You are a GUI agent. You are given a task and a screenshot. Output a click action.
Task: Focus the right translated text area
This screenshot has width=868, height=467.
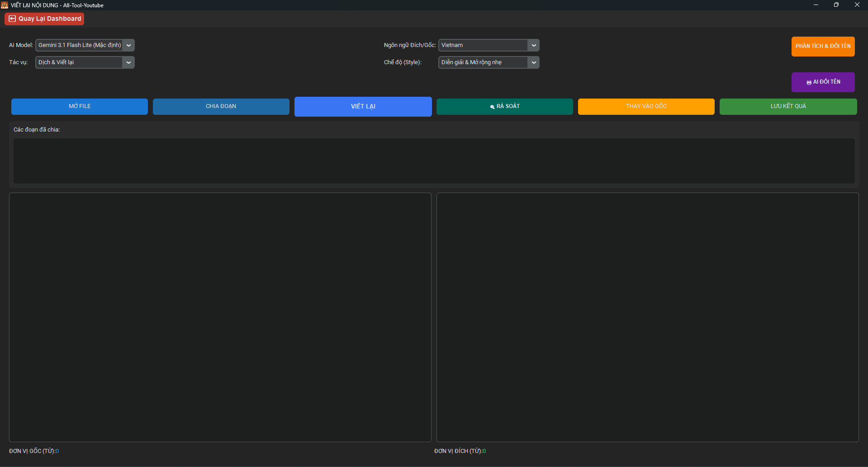pyautogui.click(x=647, y=317)
